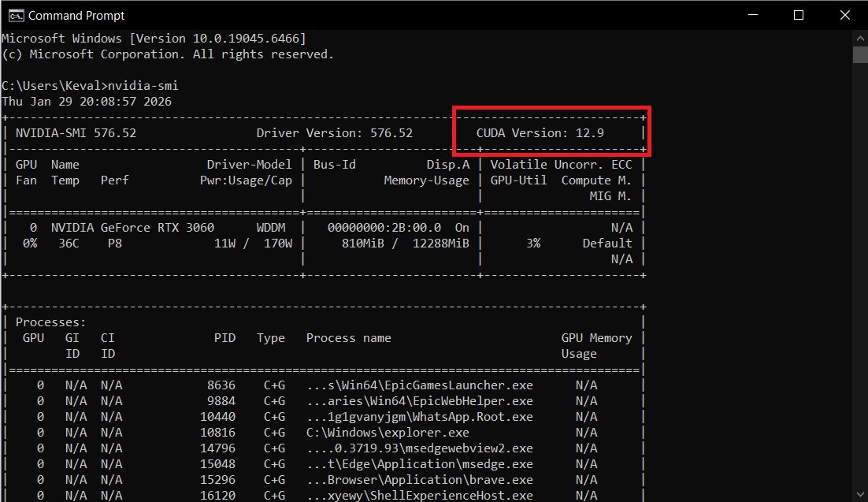Click the GPU-Util 3% value
The image size is (868, 502).
[533, 243]
